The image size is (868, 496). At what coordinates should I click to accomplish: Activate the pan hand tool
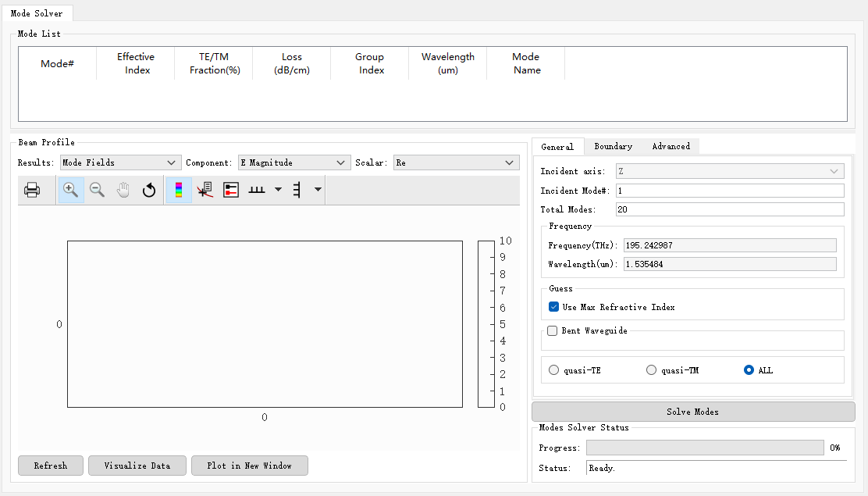click(123, 190)
